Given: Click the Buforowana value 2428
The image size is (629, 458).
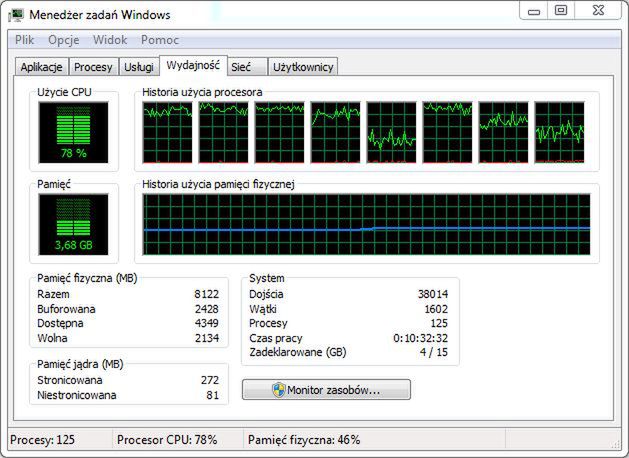Looking at the screenshot, I should point(207,309).
